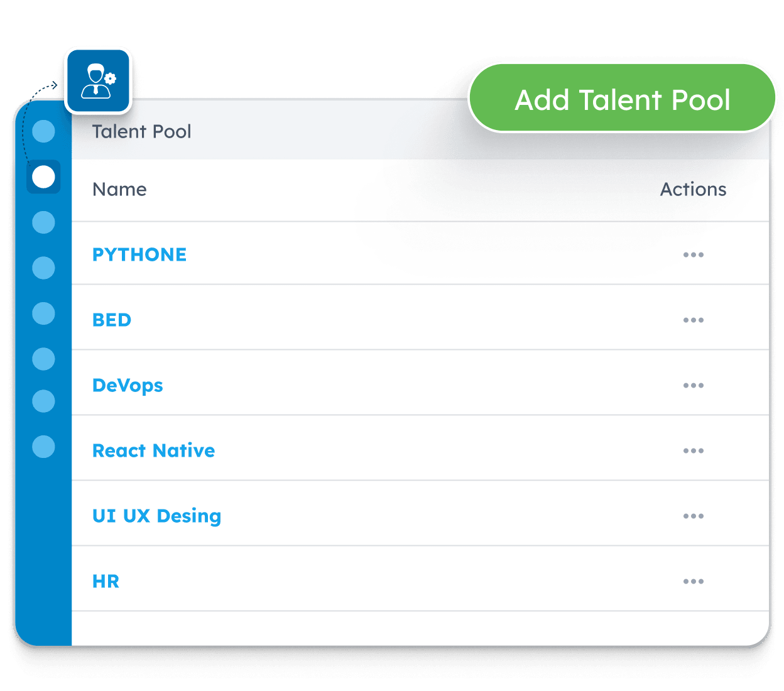Show actions for UI UX Desing
Image resolution: width=784 pixels, height=691 pixels.
click(x=693, y=516)
